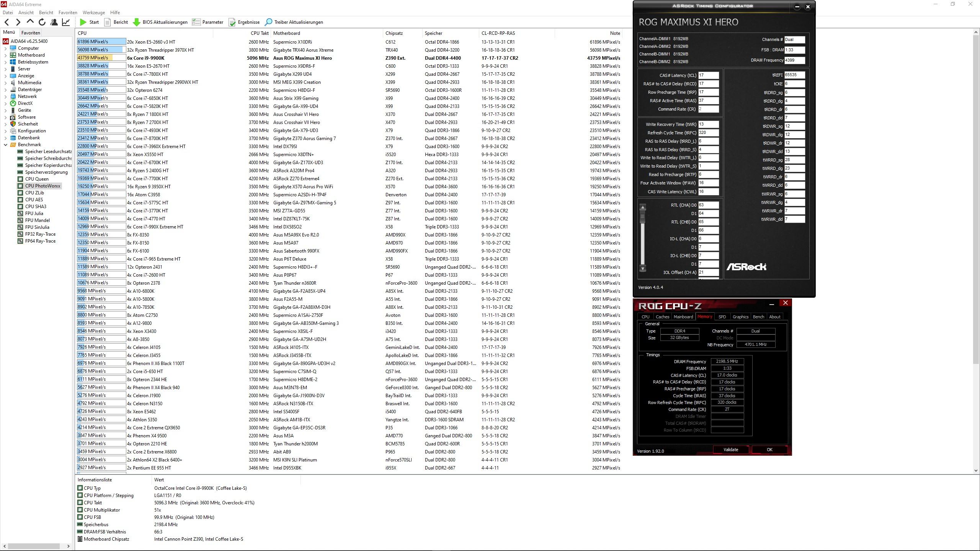Open the Datei menu
The image size is (980, 551).
point(8,13)
